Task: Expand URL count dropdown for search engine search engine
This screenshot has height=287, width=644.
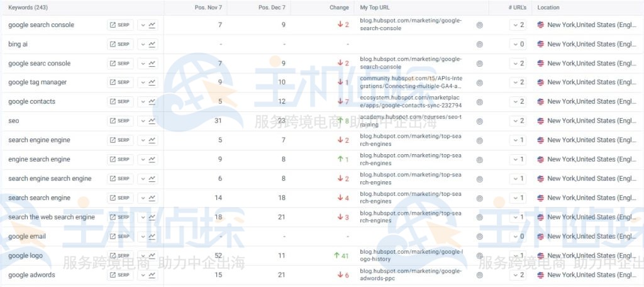Action: coord(518,179)
